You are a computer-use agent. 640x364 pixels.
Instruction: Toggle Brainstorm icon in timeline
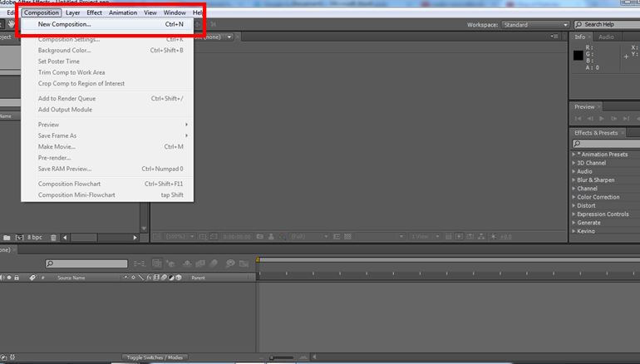coord(230,263)
